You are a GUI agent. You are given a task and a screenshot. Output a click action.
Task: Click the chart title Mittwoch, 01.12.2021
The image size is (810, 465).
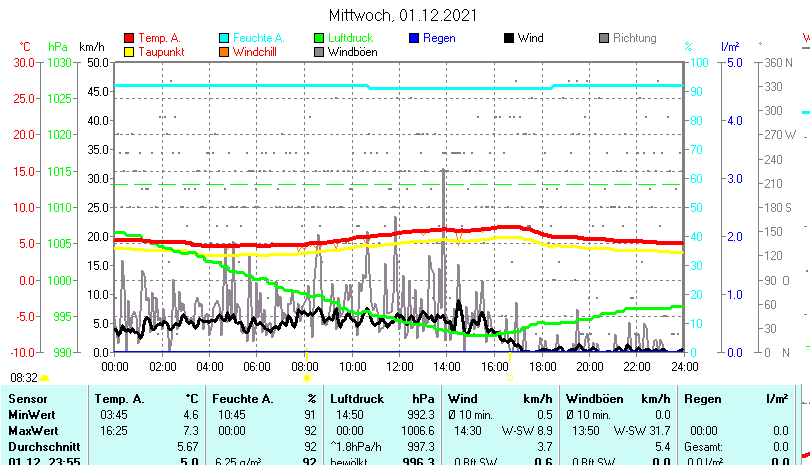click(x=402, y=15)
